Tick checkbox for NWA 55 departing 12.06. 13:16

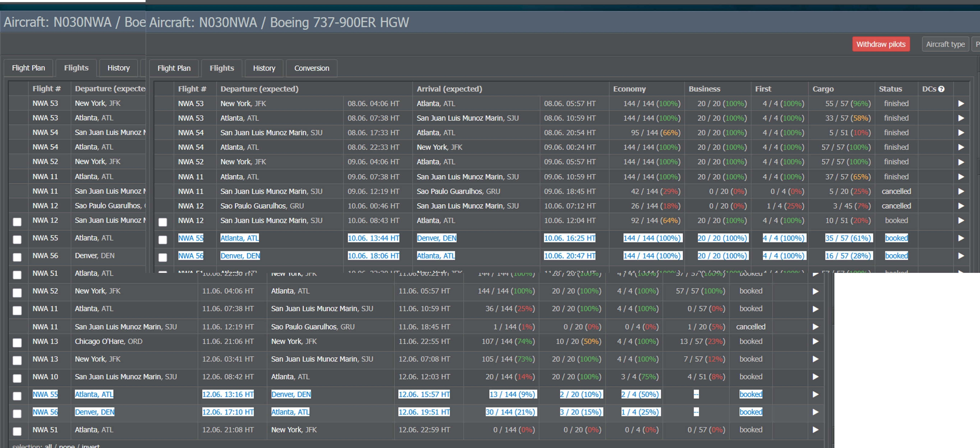tap(17, 396)
